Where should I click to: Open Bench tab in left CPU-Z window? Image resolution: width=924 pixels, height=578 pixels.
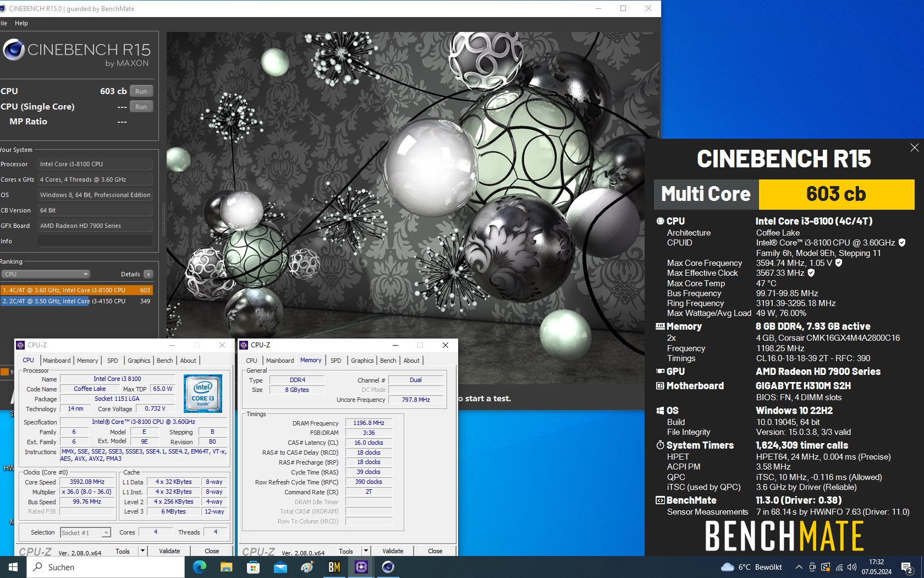pos(165,361)
